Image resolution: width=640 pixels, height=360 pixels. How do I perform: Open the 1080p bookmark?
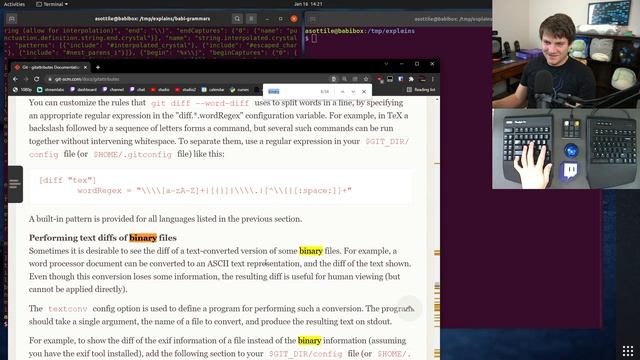coord(22,89)
